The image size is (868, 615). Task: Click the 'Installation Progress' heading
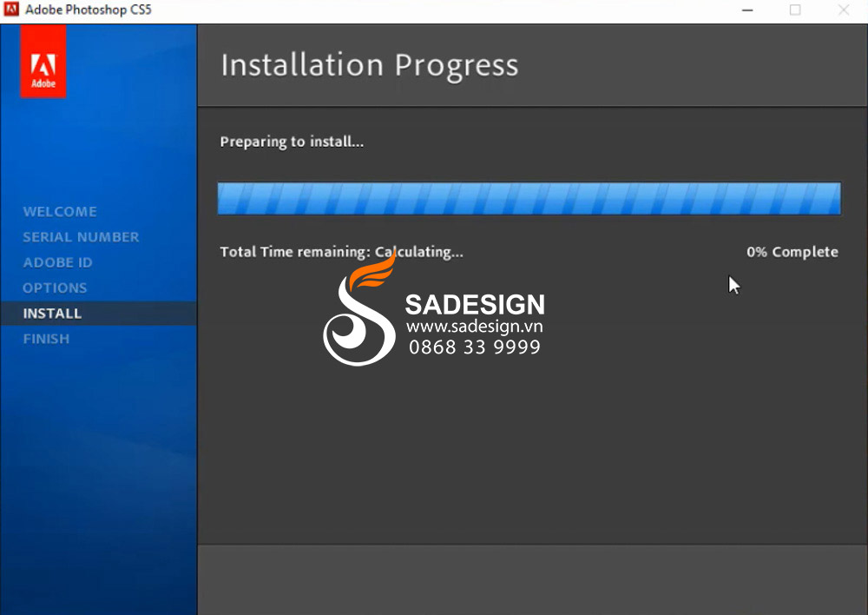click(370, 65)
